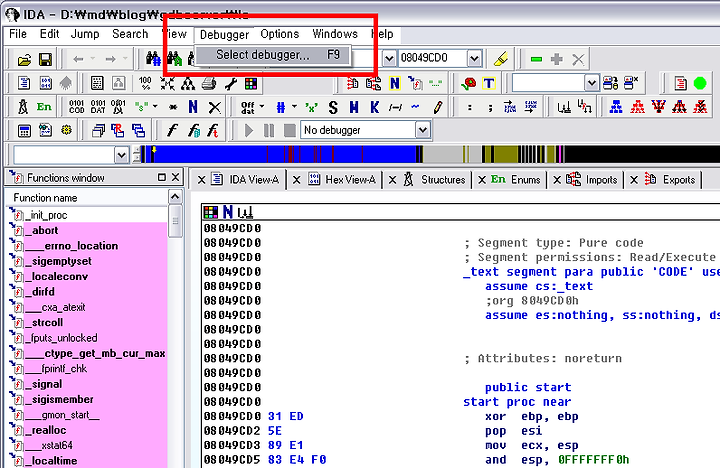Click the black X undefine icon
This screenshot has height=468, width=720.
pos(214,107)
